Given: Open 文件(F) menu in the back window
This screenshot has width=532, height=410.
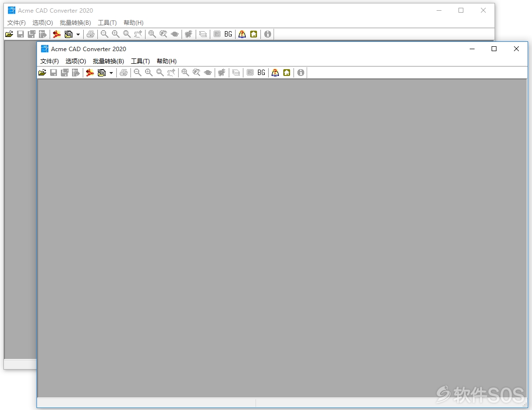Looking at the screenshot, I should (x=16, y=23).
